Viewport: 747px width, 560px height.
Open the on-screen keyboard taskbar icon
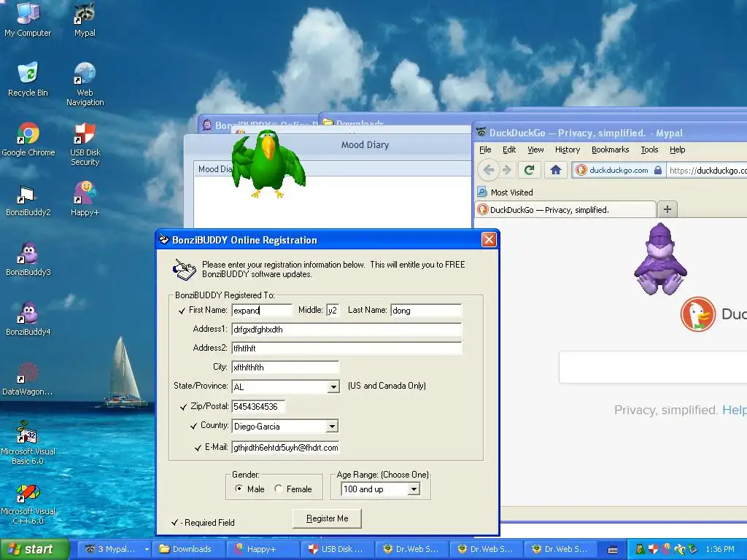click(613, 550)
